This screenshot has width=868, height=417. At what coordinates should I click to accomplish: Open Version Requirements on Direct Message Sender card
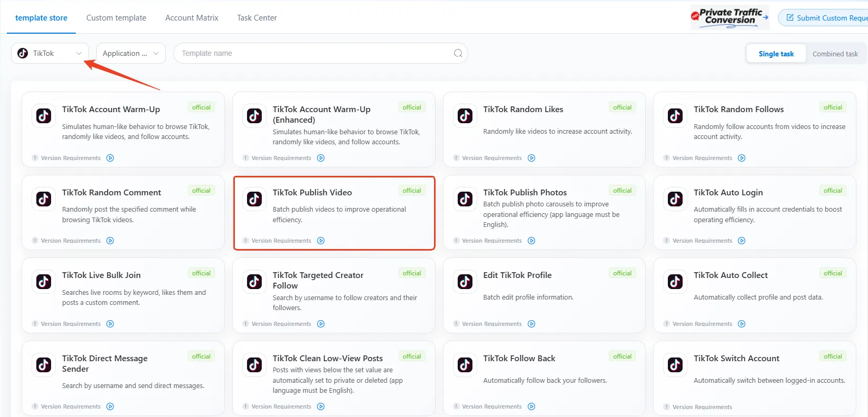(71, 406)
